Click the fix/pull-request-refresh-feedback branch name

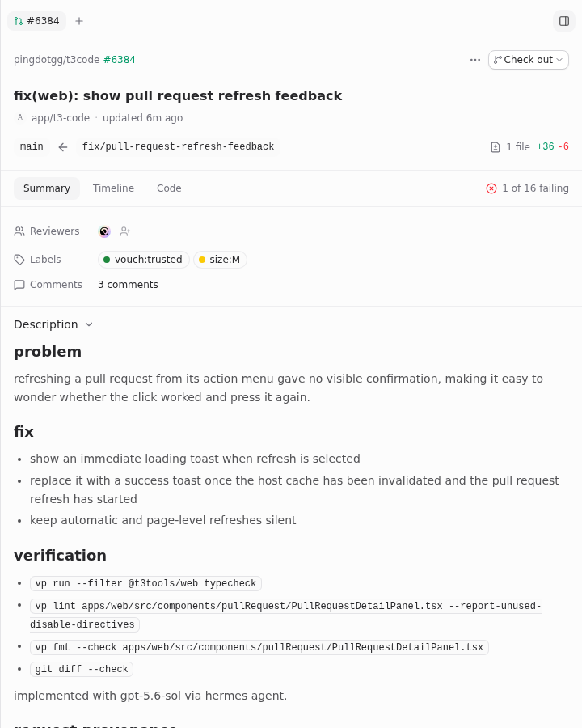tap(178, 146)
